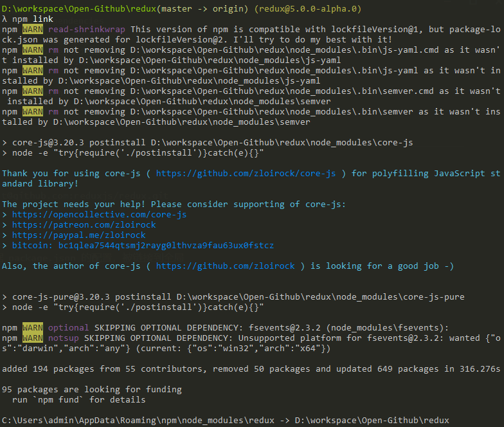
Task: Click the github.com/zloirock author link
Action: (225, 266)
